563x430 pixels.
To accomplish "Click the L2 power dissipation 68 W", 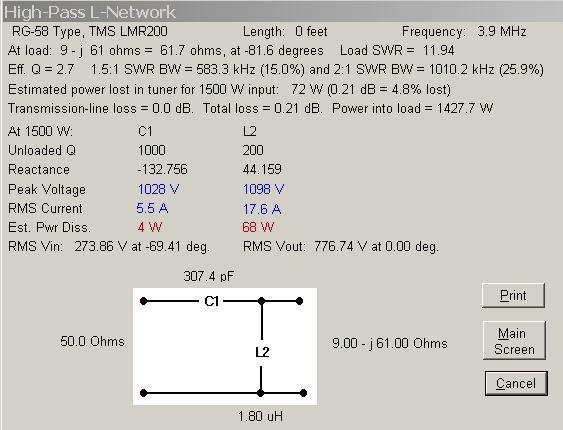I will coord(258,227).
